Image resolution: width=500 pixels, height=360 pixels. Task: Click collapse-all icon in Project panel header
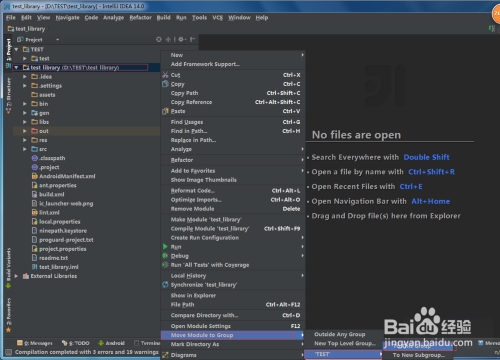(x=168, y=39)
